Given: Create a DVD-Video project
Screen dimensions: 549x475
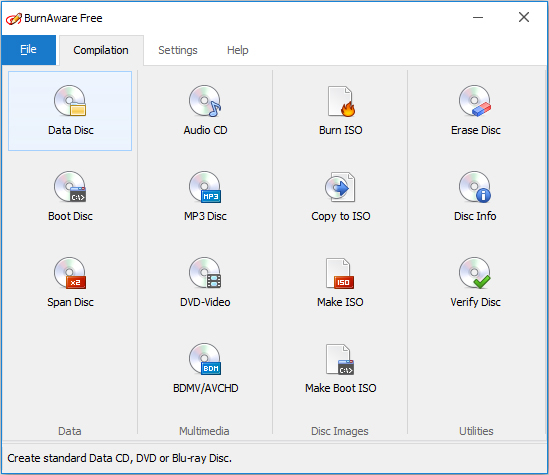Looking at the screenshot, I should pyautogui.click(x=205, y=283).
